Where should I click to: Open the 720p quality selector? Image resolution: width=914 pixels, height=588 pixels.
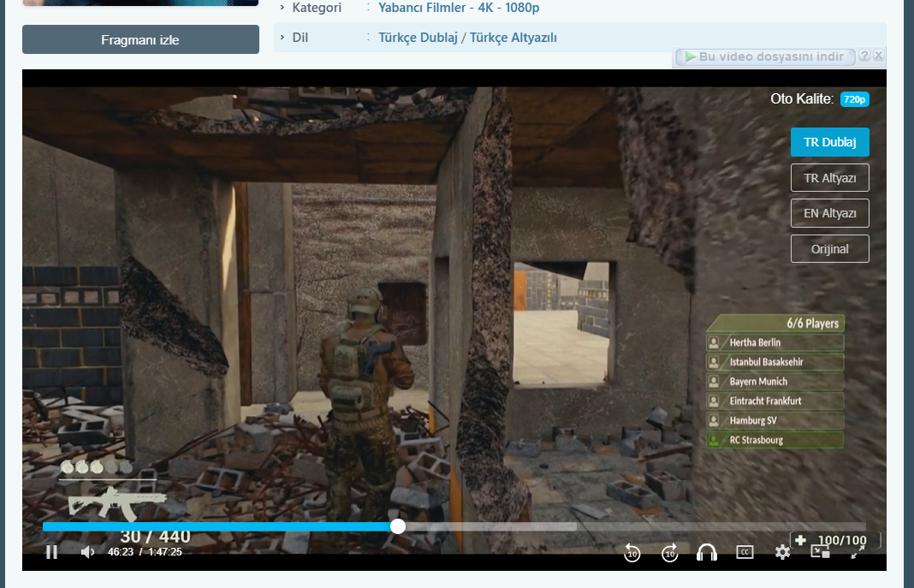(855, 99)
